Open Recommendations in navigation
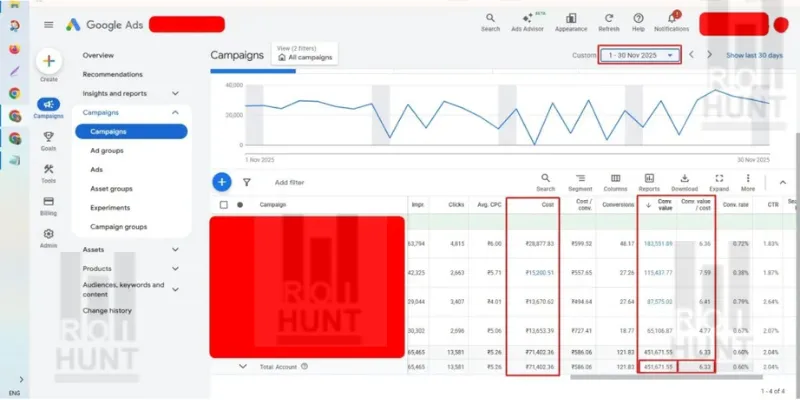The image size is (800, 400). (113, 74)
